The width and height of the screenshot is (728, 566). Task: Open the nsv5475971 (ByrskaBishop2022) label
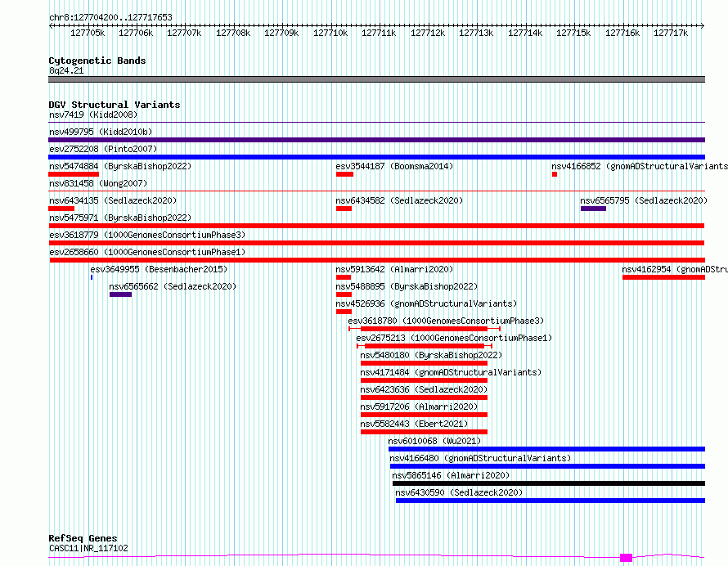(x=120, y=218)
